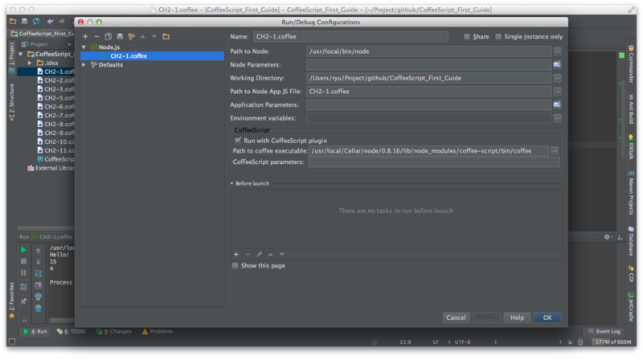Stop the running process in Run panel
Viewport: 643px width, 364px height.
(x=23, y=261)
